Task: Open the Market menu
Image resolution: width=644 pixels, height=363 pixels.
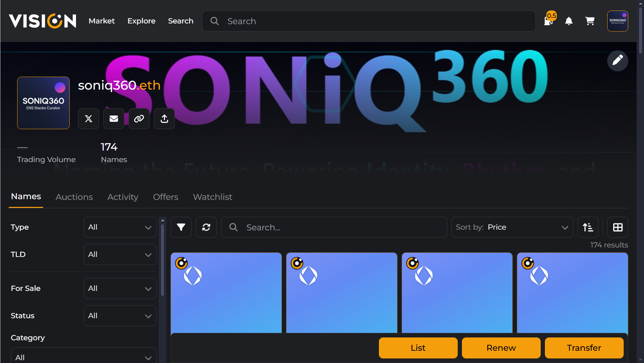Action: click(102, 21)
